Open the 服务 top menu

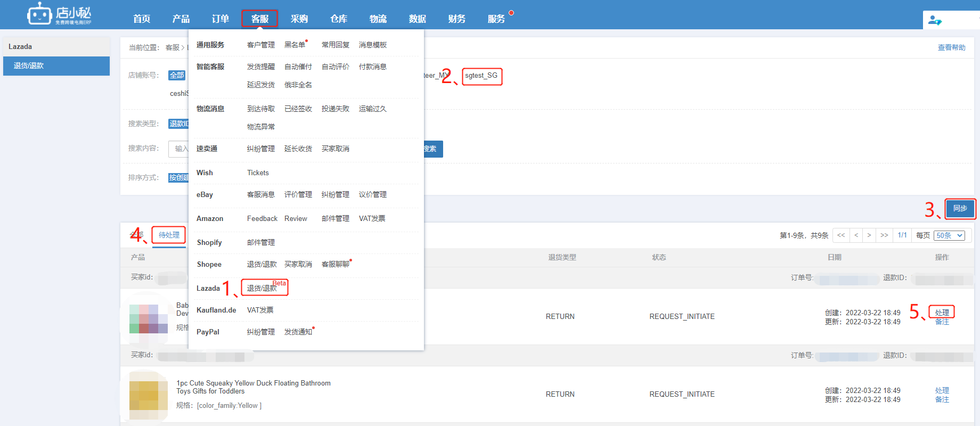point(496,19)
